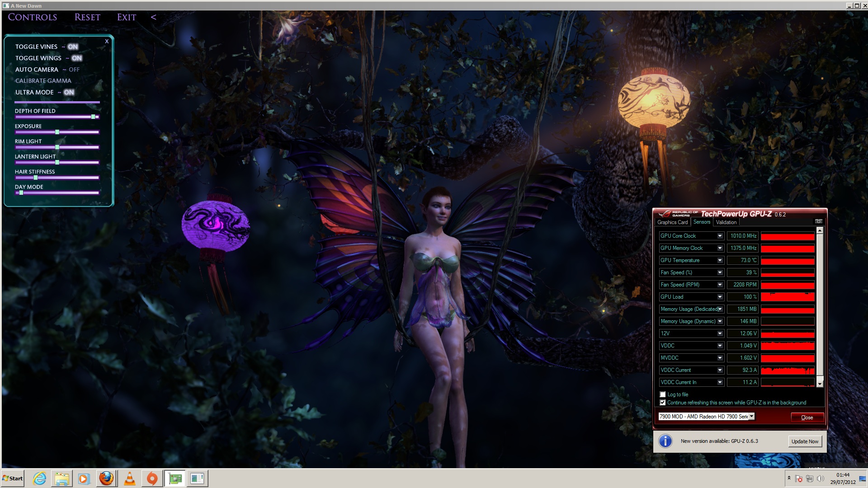Image resolution: width=868 pixels, height=488 pixels.
Task: Expand GPU Temperature sensor dropdown
Action: point(720,260)
